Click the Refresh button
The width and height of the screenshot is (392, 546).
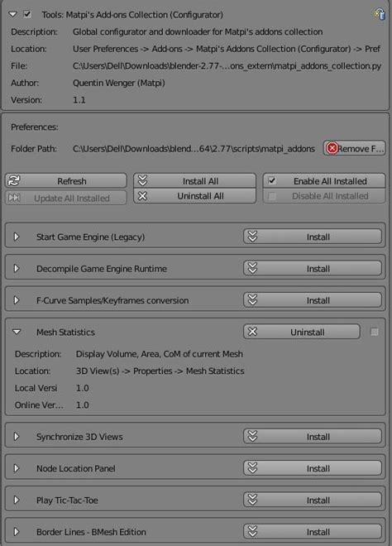coord(66,181)
